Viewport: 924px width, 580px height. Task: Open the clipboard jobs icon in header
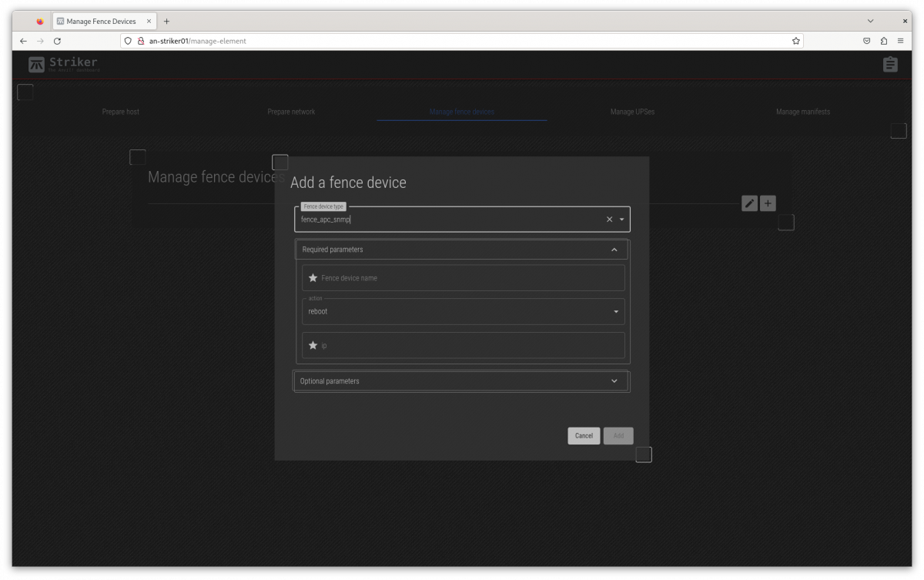pyautogui.click(x=890, y=65)
